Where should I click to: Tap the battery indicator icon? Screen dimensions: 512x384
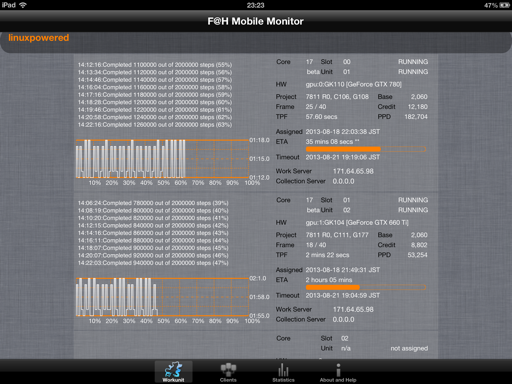point(505,5)
